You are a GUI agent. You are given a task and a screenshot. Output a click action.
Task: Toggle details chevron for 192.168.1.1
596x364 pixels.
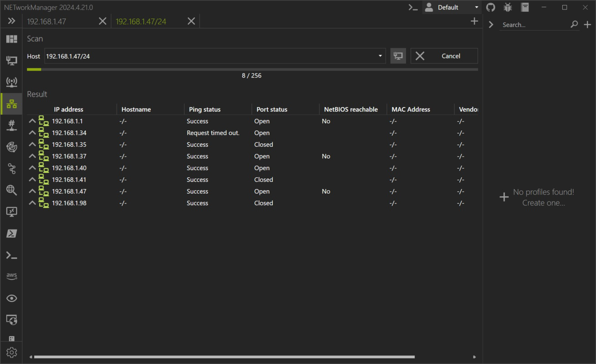32,121
